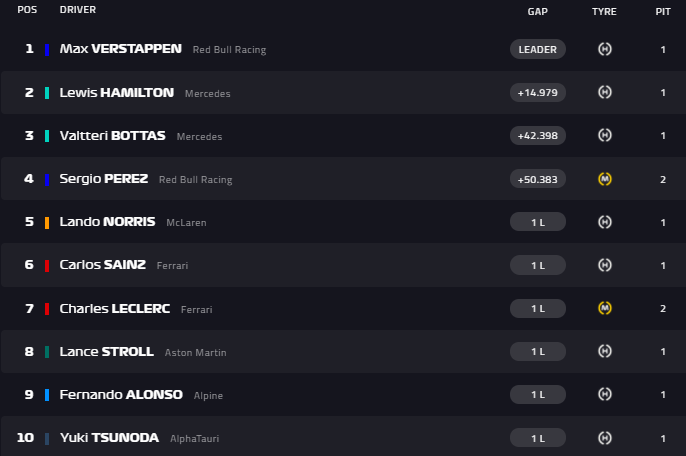Click Hamilton's hard tyre icon

(x=604, y=92)
